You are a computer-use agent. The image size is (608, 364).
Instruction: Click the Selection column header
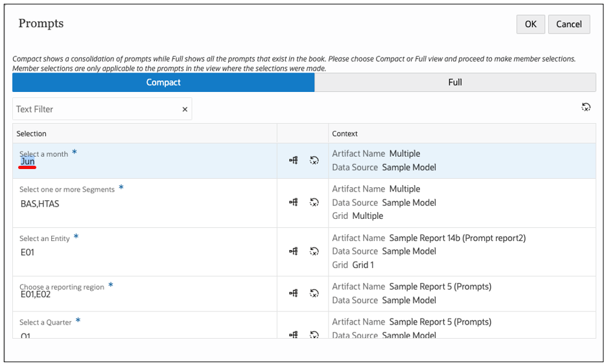[32, 133]
